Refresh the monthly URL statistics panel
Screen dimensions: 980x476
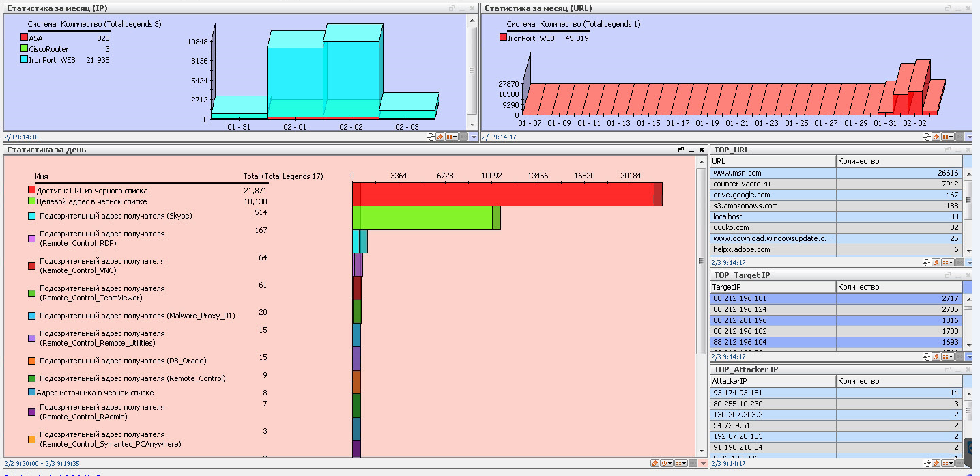(926, 137)
